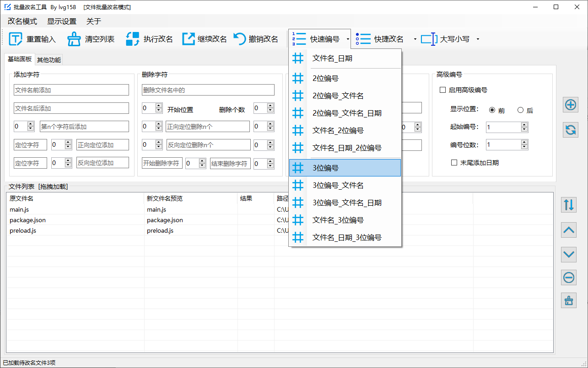Click the 清空列表 clear list icon
Screen dimensions: 588x368
(x=74, y=39)
